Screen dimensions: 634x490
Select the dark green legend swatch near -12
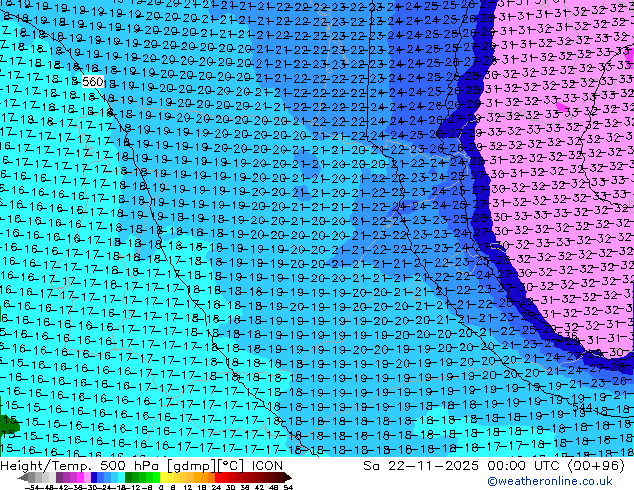[x=129, y=478]
